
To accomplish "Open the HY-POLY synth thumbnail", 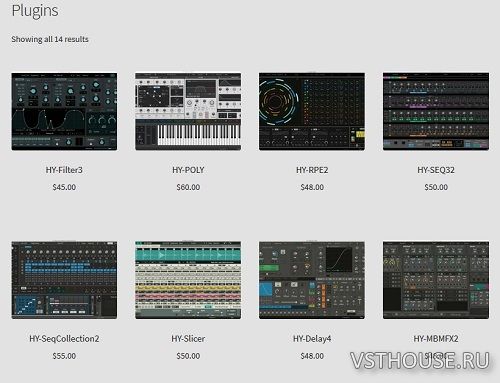I will click(x=188, y=112).
